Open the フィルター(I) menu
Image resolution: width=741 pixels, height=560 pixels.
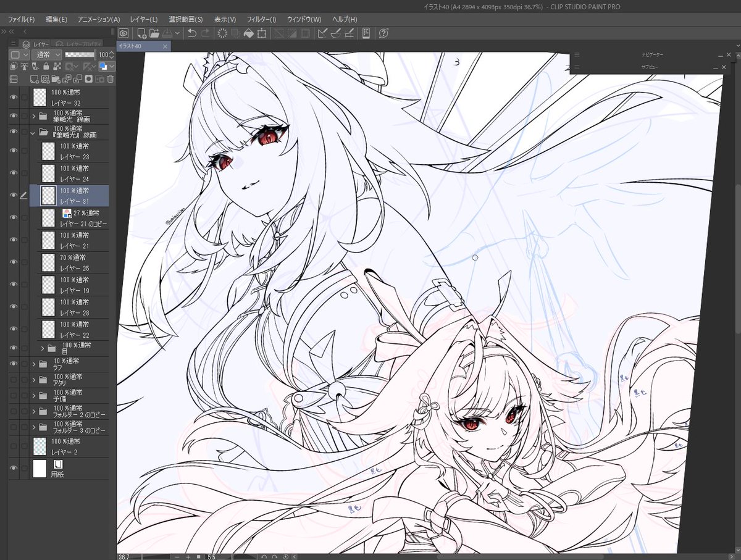tap(262, 20)
